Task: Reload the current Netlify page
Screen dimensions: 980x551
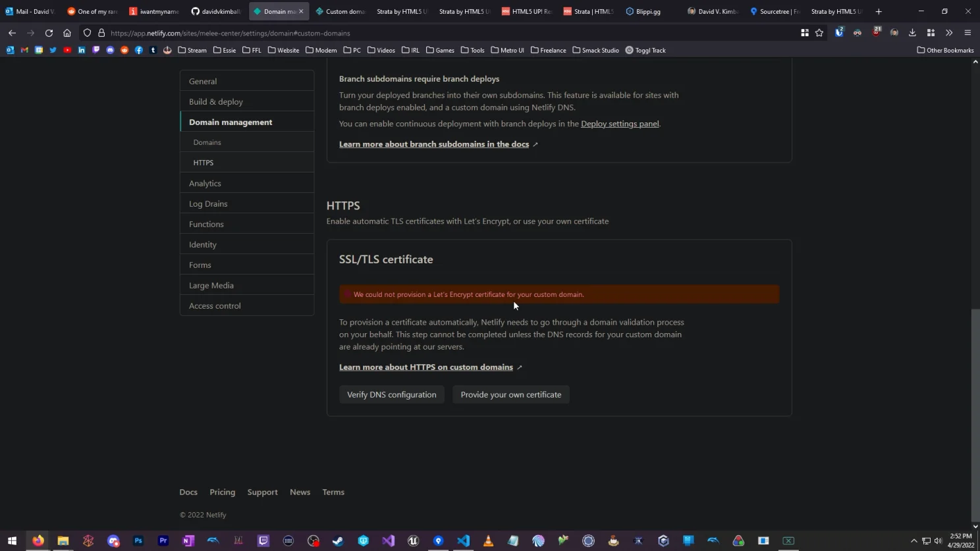Action: tap(48, 33)
